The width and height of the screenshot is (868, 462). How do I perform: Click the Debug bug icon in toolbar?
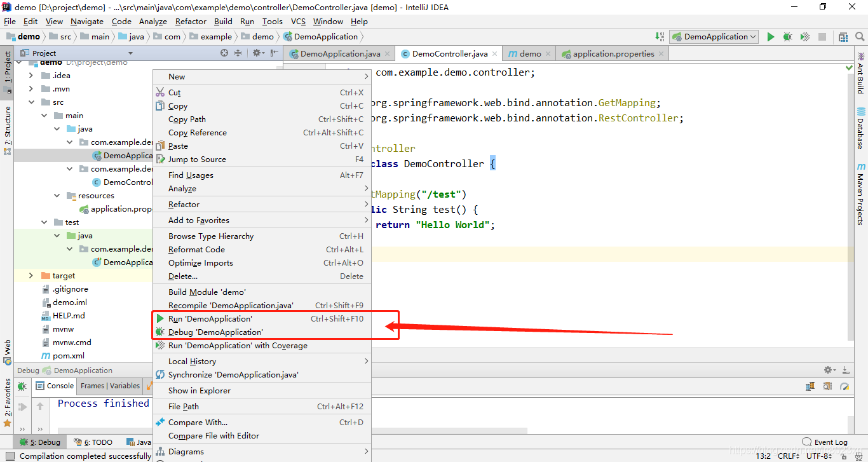pos(788,37)
